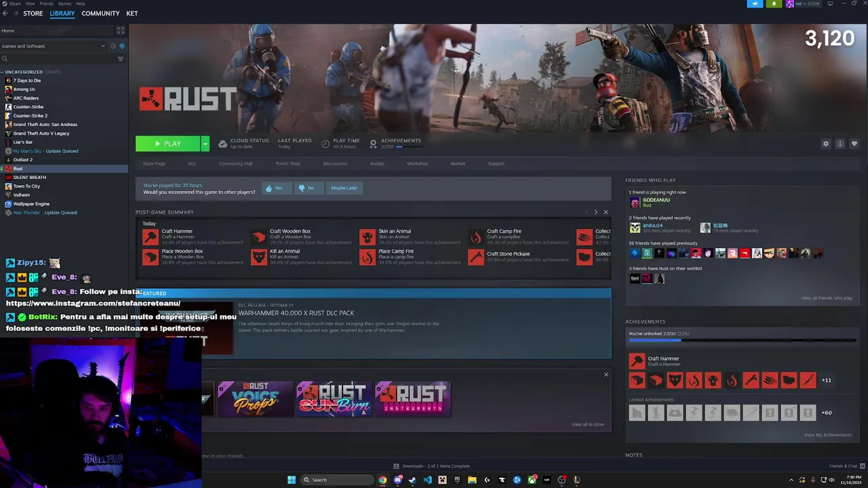Click the recent activity clock icon in sidebar
868x488 pixels.
(x=113, y=46)
